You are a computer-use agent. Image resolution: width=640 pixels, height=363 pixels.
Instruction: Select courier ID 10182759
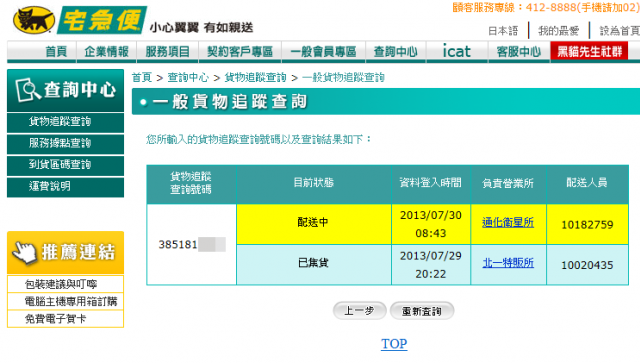[587, 225]
